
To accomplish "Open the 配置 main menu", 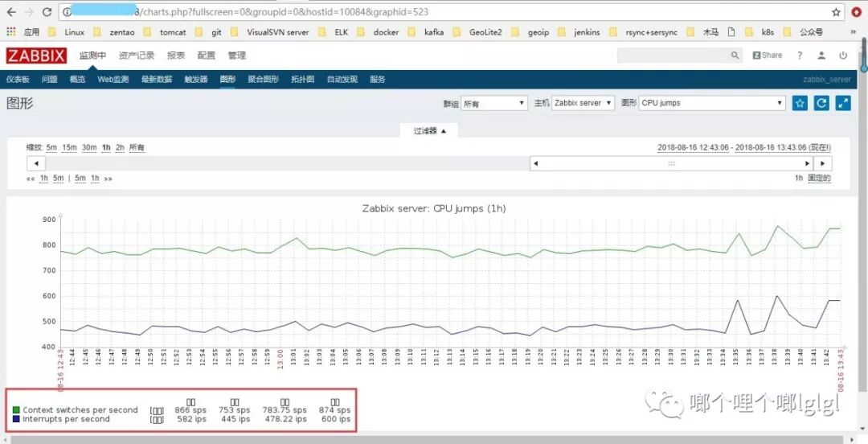I will pyautogui.click(x=206, y=55).
